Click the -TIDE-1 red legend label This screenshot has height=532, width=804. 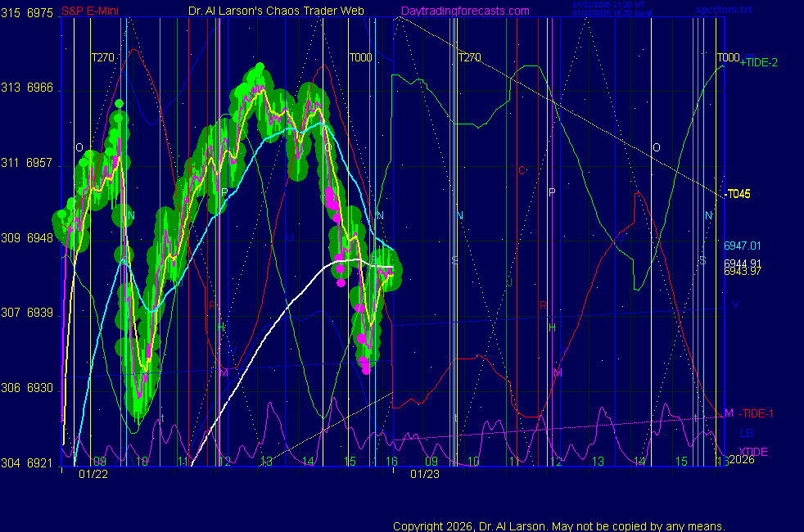coord(752,413)
